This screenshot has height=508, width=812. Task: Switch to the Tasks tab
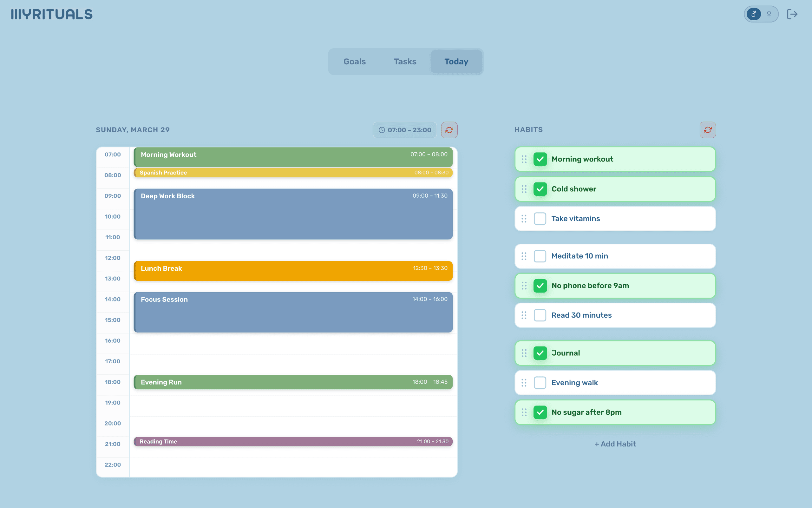[x=405, y=62]
